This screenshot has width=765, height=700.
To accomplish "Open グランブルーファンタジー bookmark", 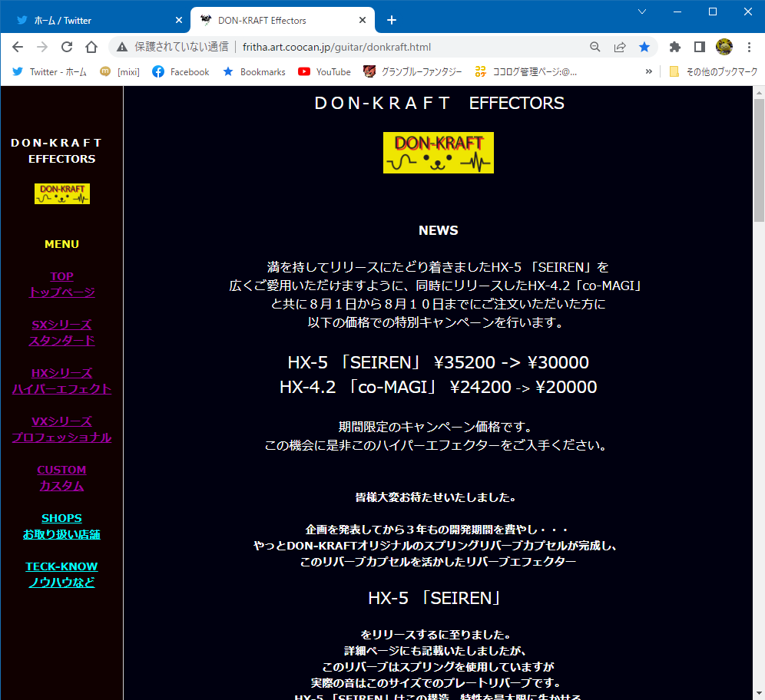I will pos(412,71).
